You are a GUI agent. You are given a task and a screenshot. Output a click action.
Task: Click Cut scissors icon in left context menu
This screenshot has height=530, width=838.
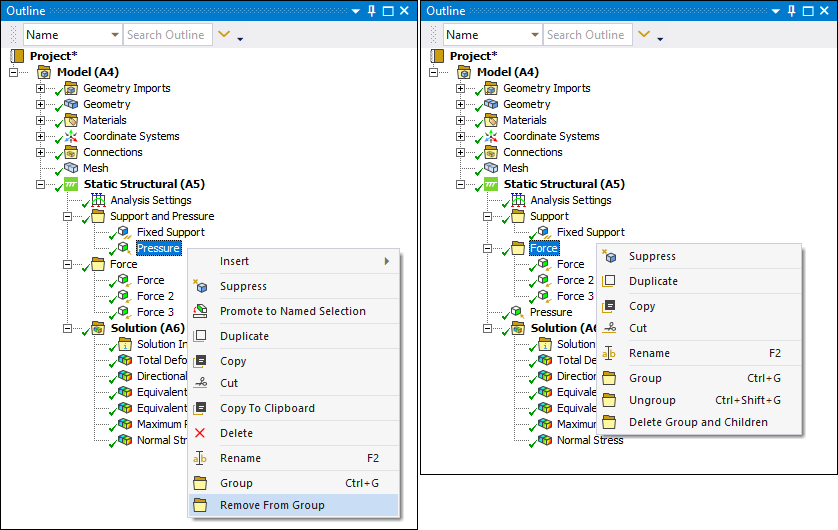point(200,383)
